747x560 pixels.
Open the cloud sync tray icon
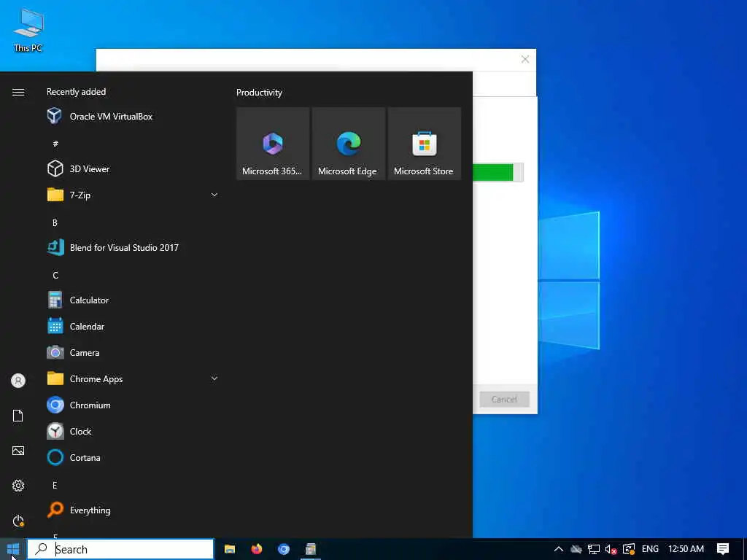pos(576,549)
